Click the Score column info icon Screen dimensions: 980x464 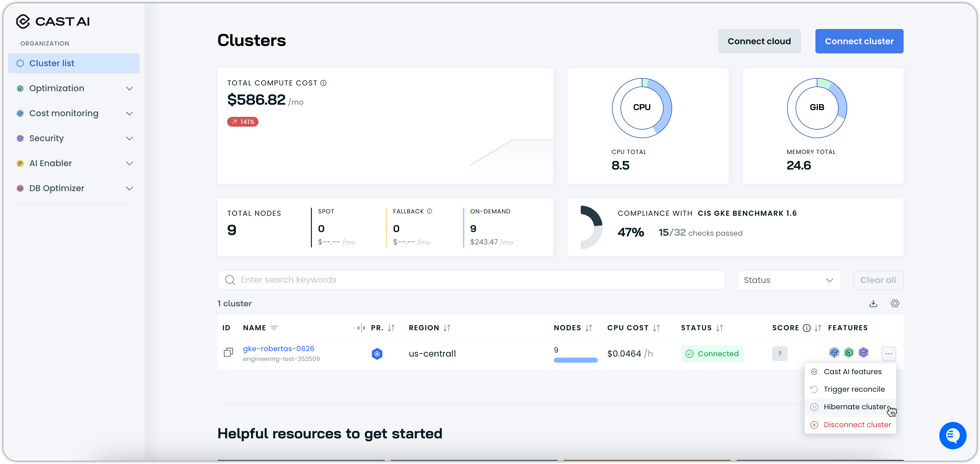pyautogui.click(x=807, y=328)
